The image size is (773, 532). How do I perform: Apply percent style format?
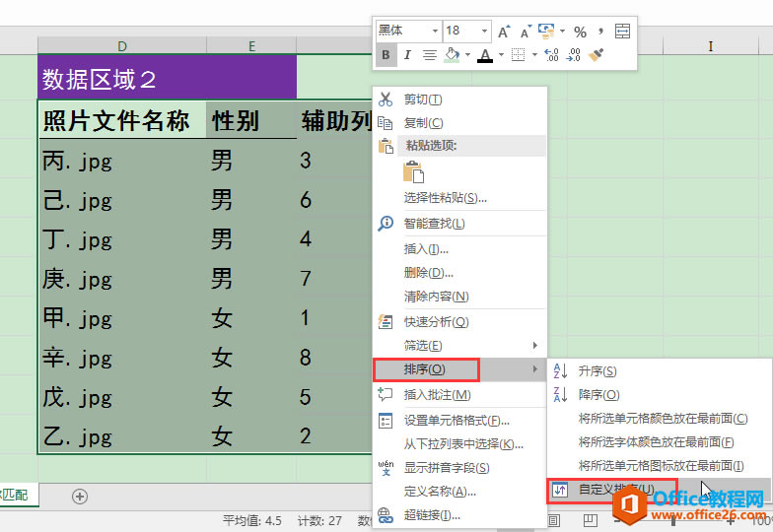(580, 32)
